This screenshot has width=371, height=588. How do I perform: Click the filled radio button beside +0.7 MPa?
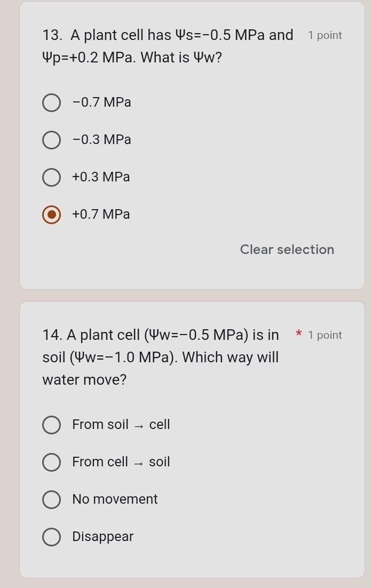(x=51, y=214)
